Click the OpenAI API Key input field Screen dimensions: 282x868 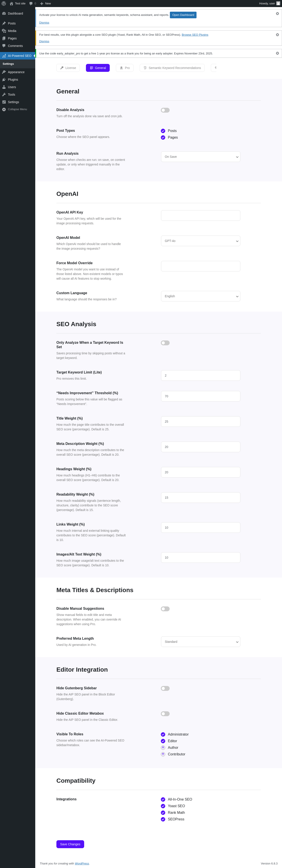200,216
